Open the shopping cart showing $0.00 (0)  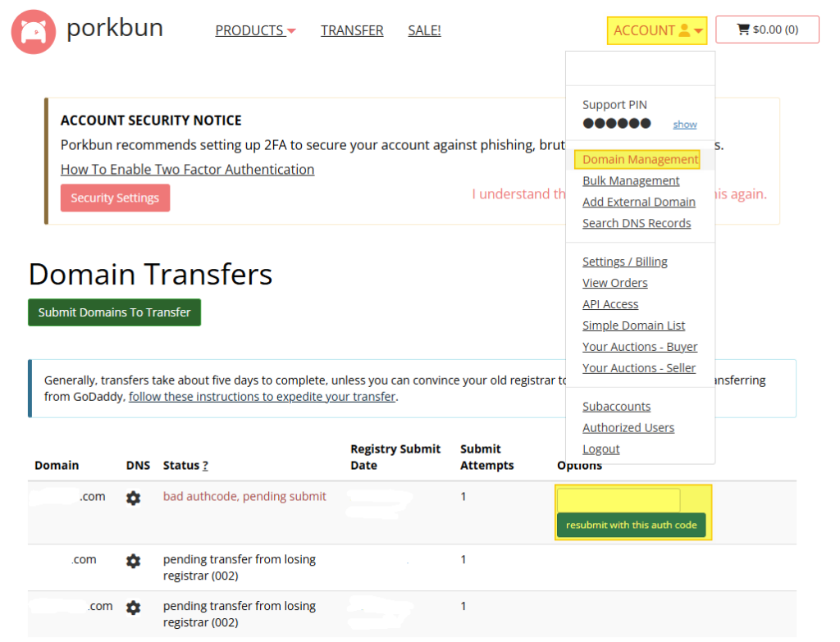pyautogui.click(x=767, y=30)
